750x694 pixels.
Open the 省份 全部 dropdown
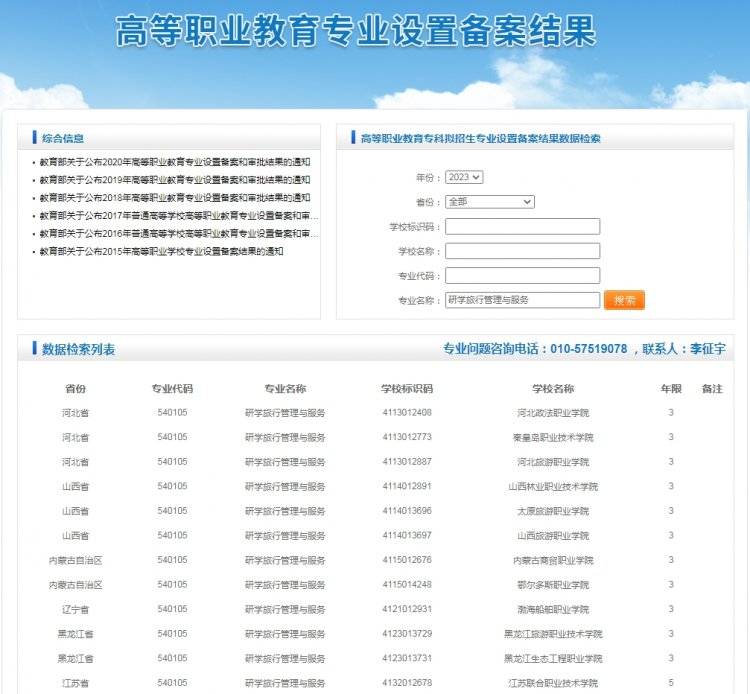pyautogui.click(x=490, y=202)
